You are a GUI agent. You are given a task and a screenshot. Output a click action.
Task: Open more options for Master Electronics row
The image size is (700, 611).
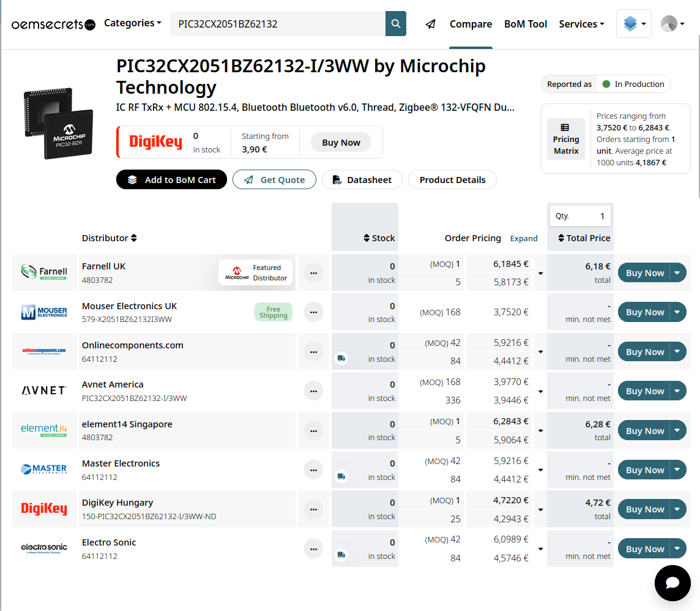pyautogui.click(x=313, y=470)
